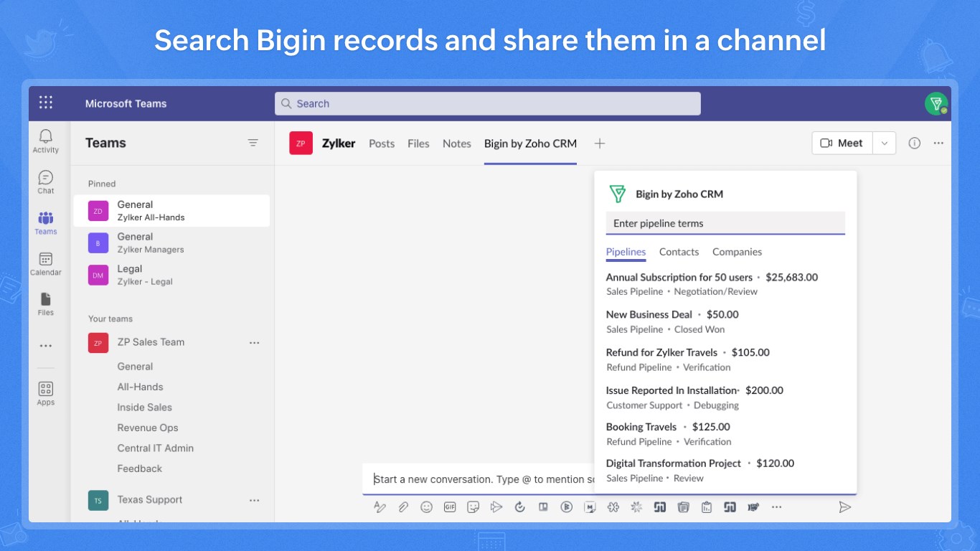Select General channel of Zylker All-Hands
980x551 pixels.
[x=171, y=211]
